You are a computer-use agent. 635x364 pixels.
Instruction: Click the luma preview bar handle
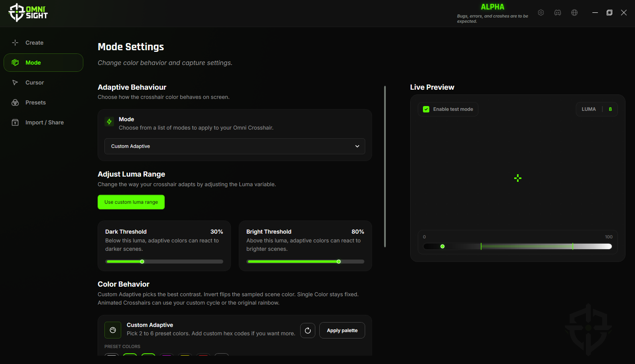442,246
